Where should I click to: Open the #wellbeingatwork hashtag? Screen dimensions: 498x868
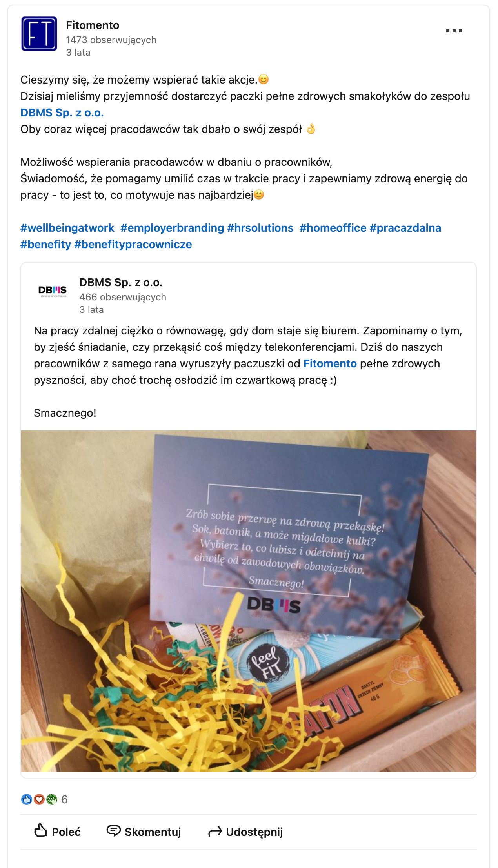67,228
